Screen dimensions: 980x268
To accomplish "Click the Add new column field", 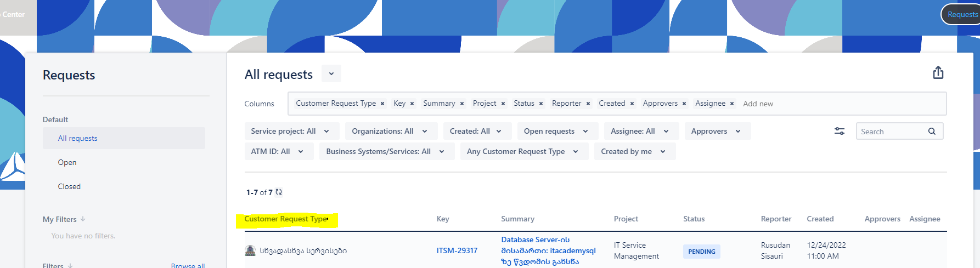I will (x=758, y=104).
